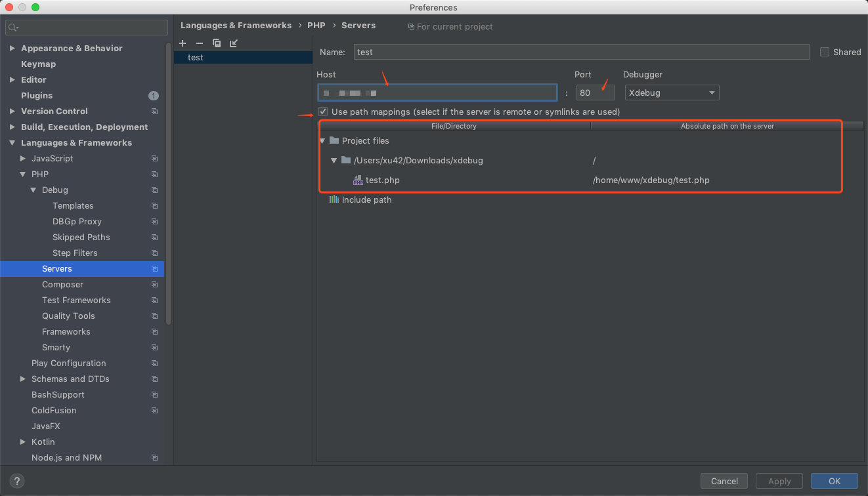Click PHP in the breadcrumb path
The height and width of the screenshot is (496, 868).
click(x=316, y=26)
